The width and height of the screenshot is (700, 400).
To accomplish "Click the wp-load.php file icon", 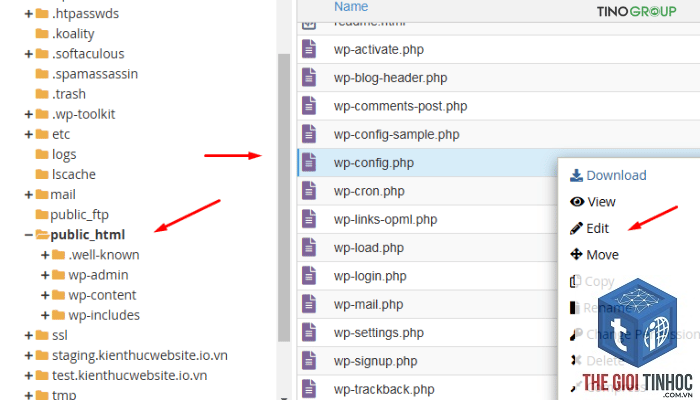I will coord(309,248).
